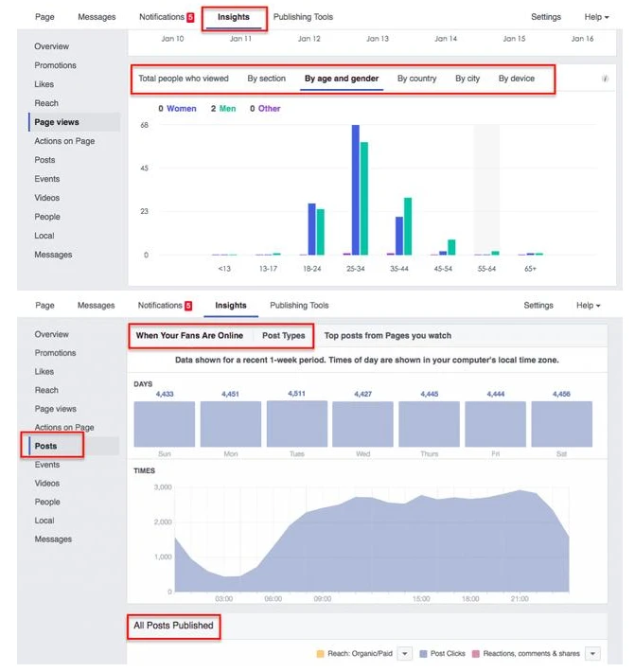Open the Post Types tab

[284, 336]
